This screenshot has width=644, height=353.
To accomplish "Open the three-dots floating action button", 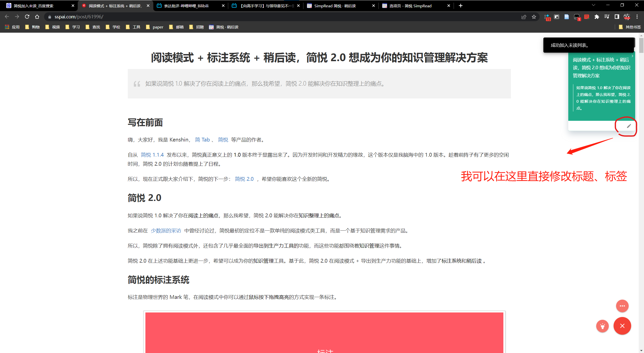I will point(622,306).
